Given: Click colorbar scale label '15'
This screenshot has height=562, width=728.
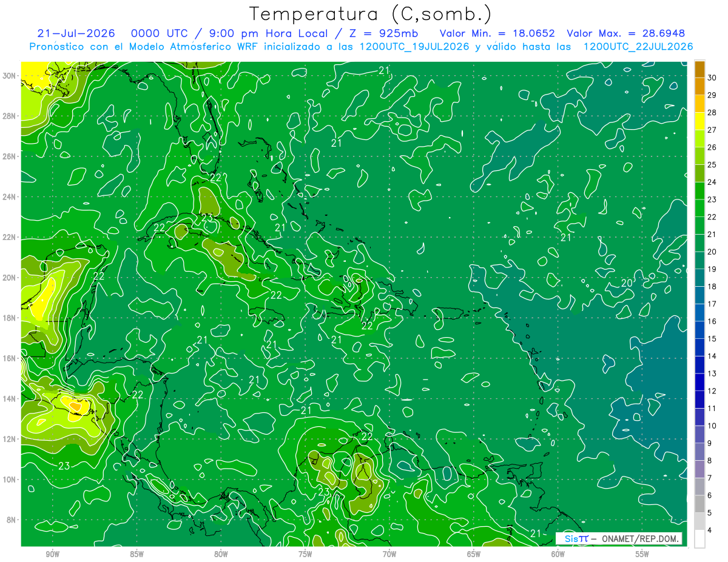Looking at the screenshot, I should [712, 338].
